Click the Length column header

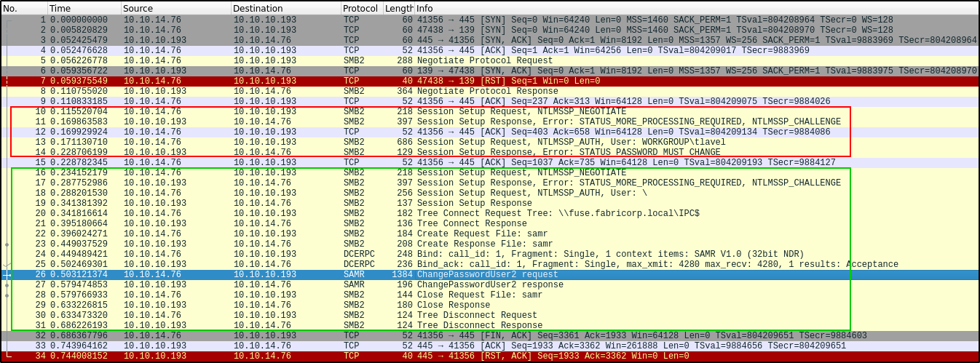pos(398,7)
